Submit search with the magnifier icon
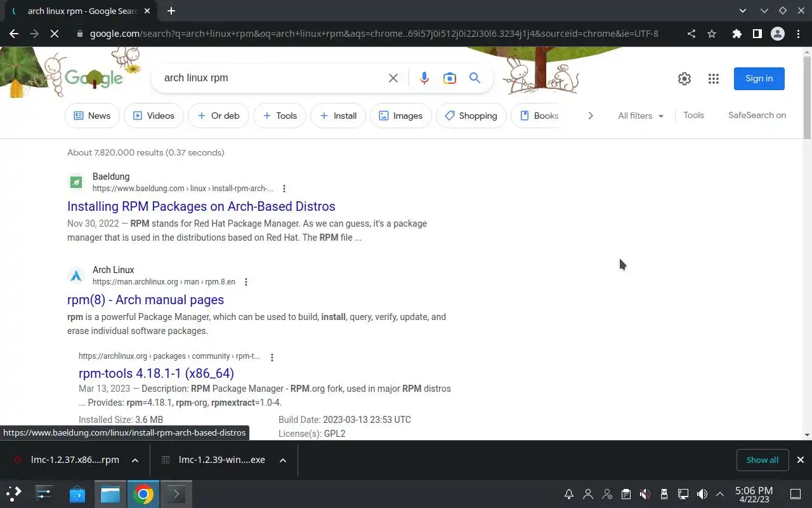Screen dimensions: 812x508 coord(475,78)
